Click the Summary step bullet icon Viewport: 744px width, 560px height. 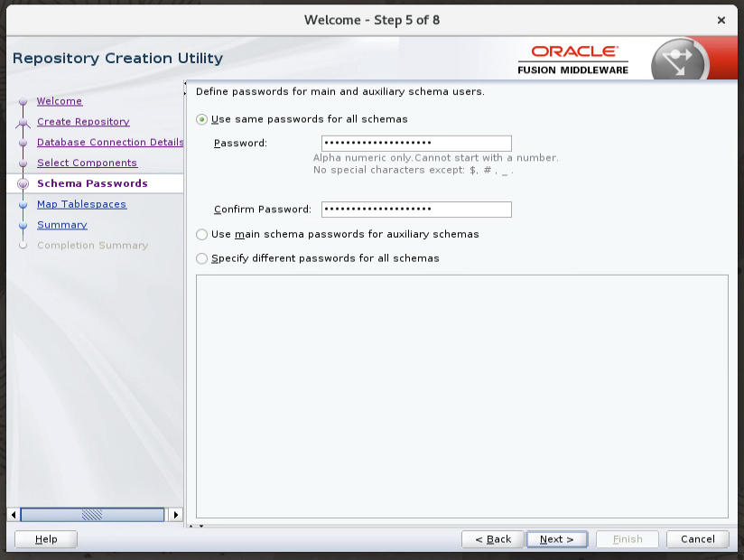point(23,225)
